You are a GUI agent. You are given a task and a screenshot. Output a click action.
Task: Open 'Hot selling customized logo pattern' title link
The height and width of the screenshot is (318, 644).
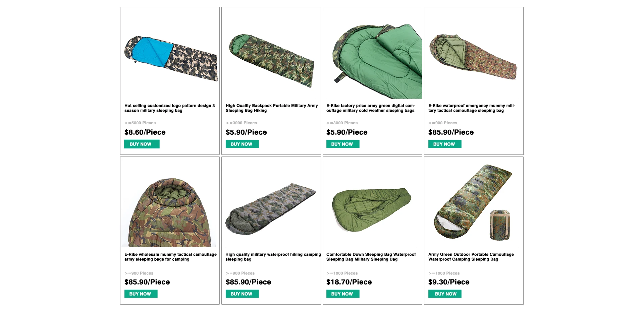pyautogui.click(x=169, y=108)
